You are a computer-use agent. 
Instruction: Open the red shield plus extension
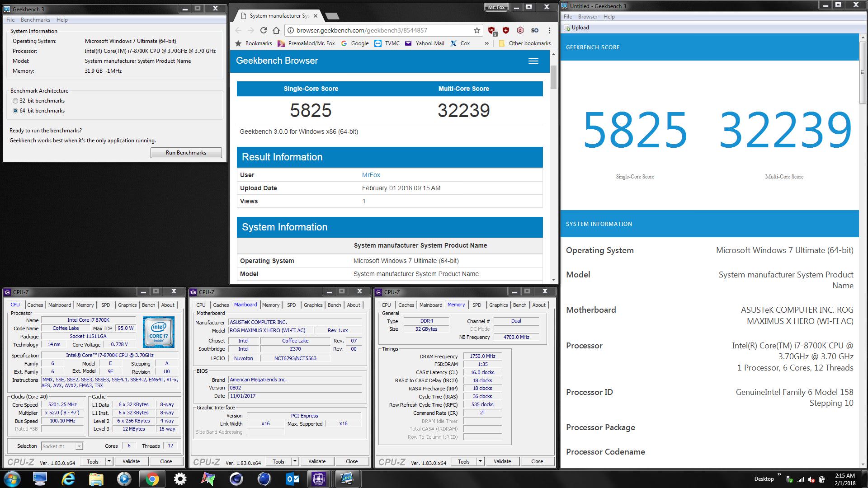tap(506, 30)
